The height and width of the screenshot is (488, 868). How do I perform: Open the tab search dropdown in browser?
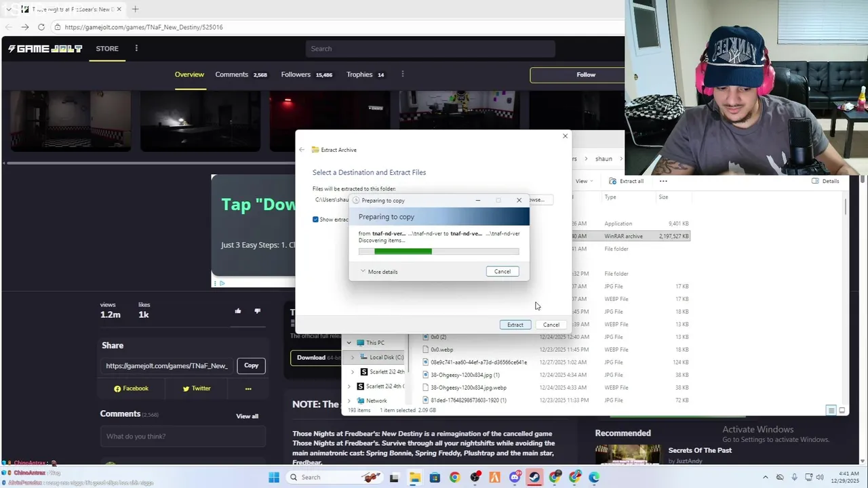pyautogui.click(x=8, y=9)
